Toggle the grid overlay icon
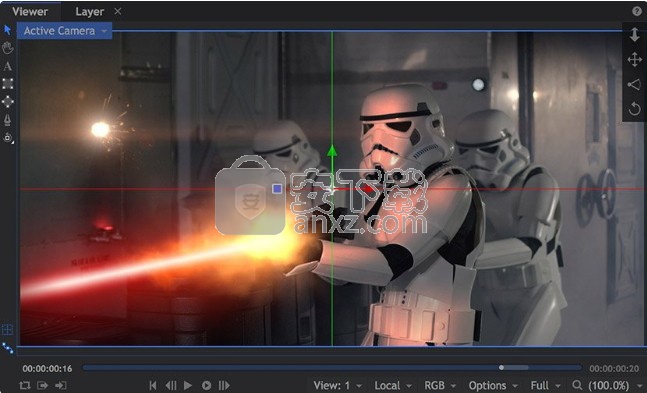The image size is (647, 393). click(7, 329)
